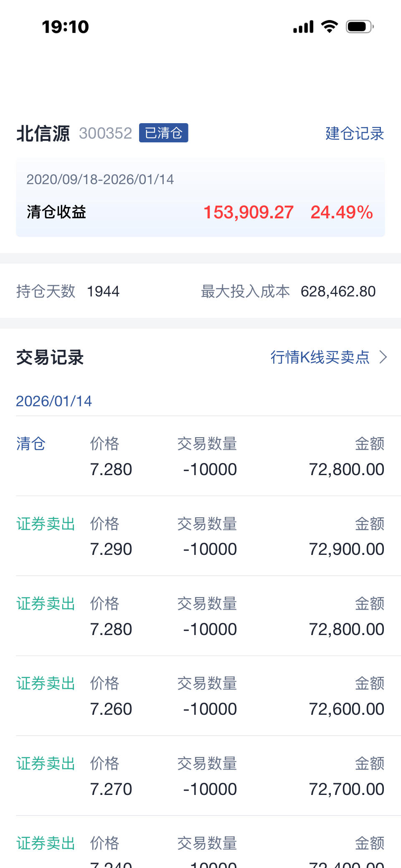
Task: Tap the 持仓天数 1944 field
Action: point(68,291)
